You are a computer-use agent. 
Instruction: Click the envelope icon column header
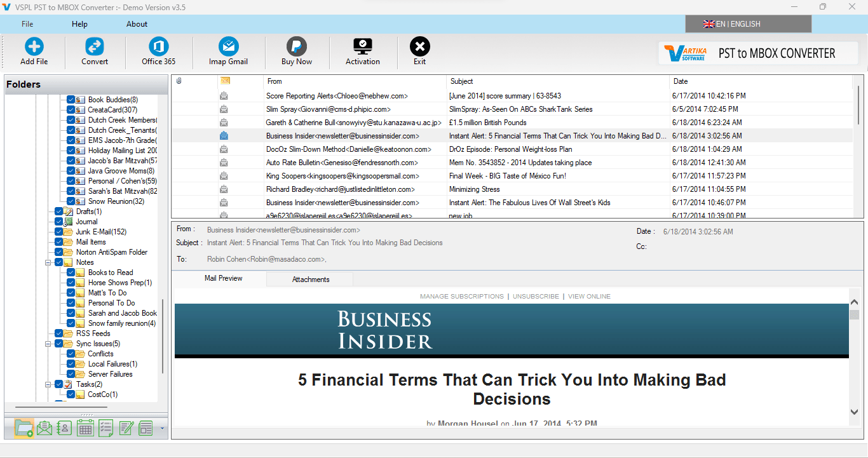point(224,81)
